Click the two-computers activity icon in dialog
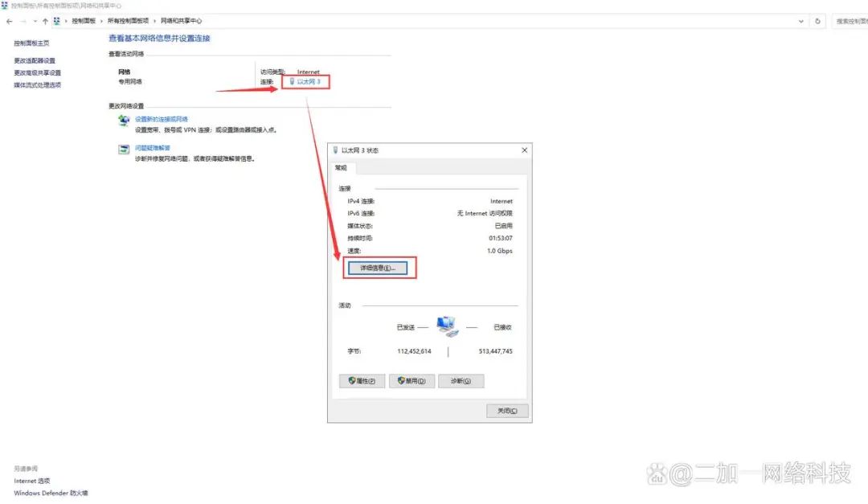 (x=446, y=326)
